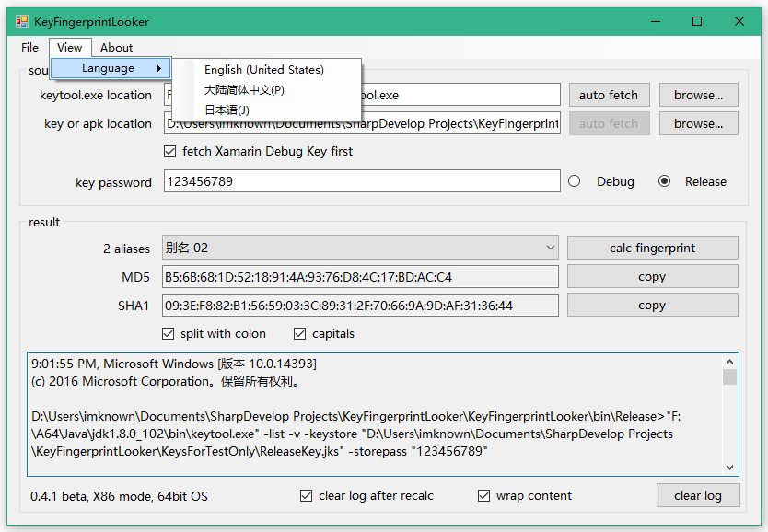Open the About menu
Viewport: 768px width, 532px height.
116,48
